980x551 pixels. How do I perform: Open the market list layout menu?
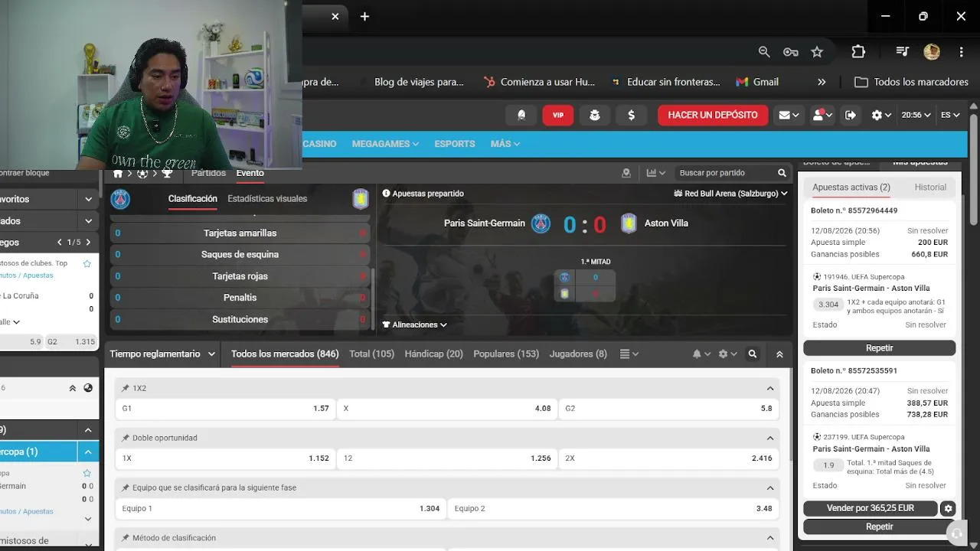tap(629, 354)
